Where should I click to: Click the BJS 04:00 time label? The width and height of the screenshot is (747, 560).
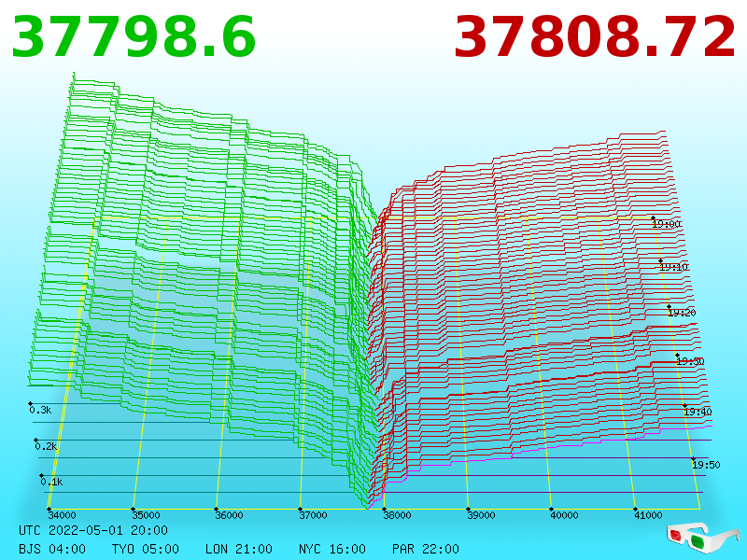pyautogui.click(x=52, y=549)
